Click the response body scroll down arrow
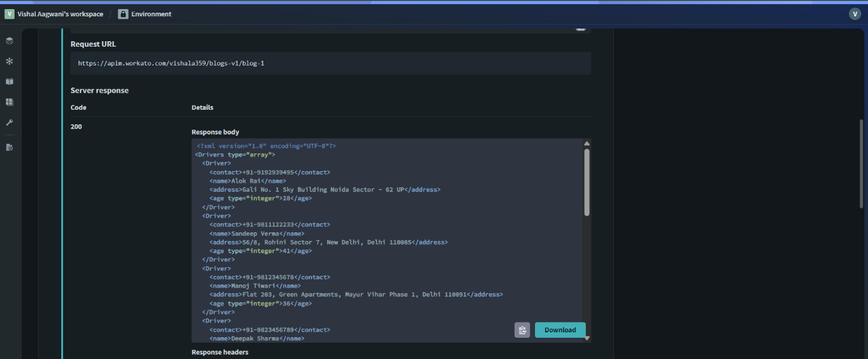 [587, 338]
